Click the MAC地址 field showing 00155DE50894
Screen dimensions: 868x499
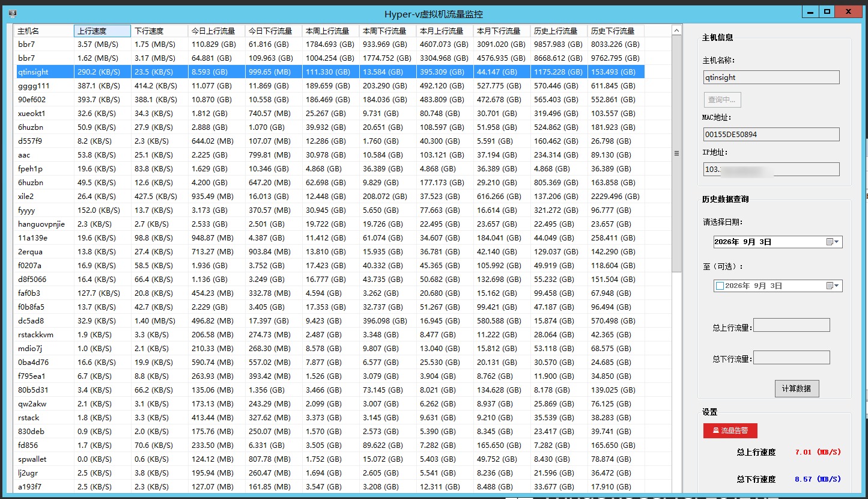[771, 134]
